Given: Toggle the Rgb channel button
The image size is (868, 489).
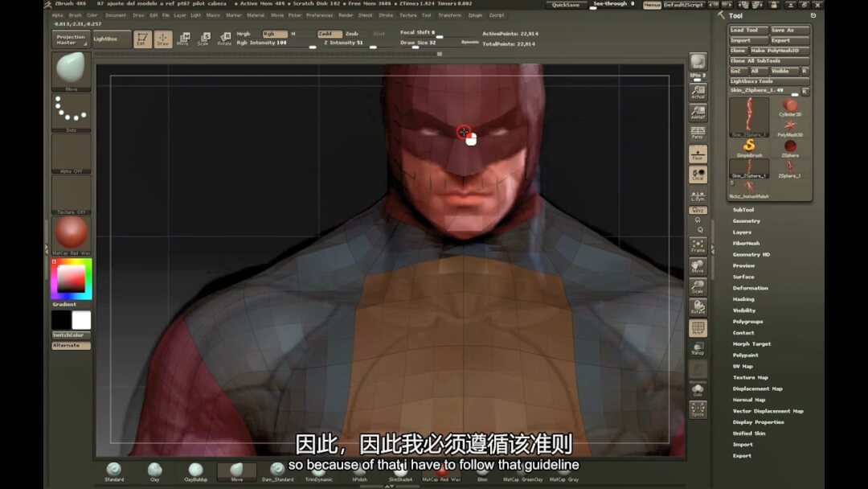Looking at the screenshot, I should (x=274, y=34).
